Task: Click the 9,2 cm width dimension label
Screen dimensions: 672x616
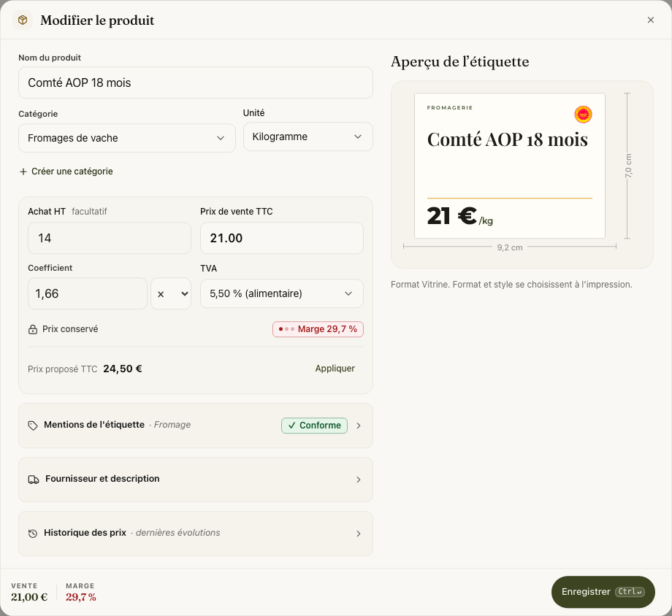Action: coord(510,247)
